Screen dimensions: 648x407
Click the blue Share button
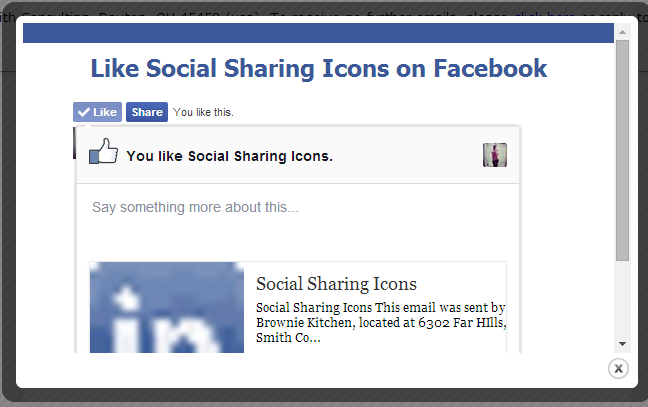point(146,112)
